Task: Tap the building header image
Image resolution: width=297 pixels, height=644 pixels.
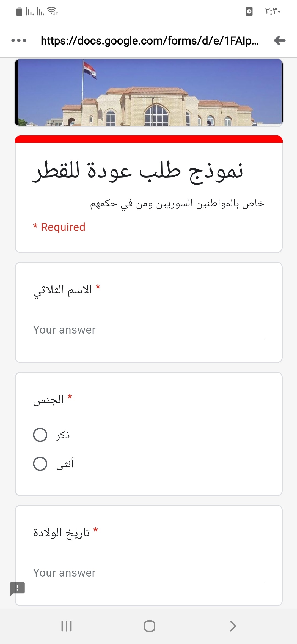Action: pyautogui.click(x=148, y=92)
